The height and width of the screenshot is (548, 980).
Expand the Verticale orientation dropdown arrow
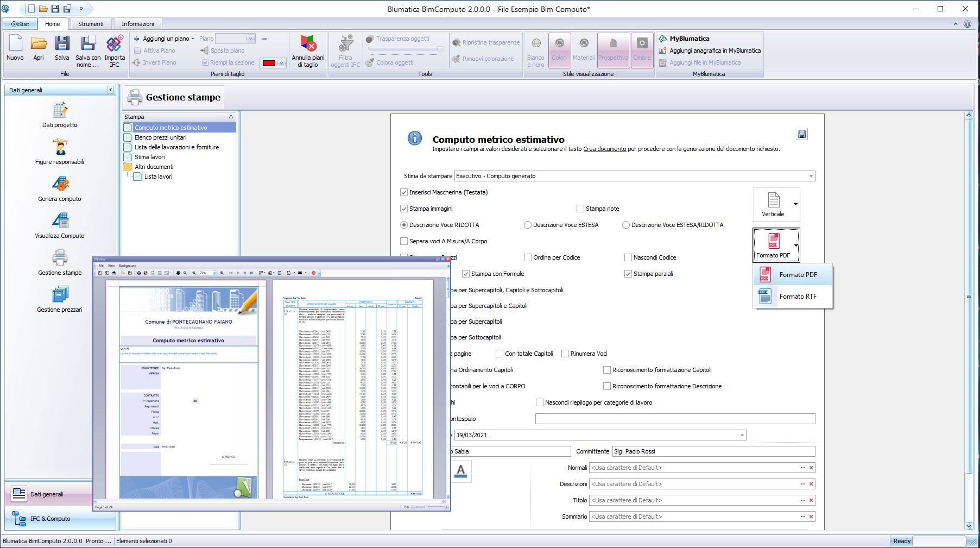coord(795,204)
